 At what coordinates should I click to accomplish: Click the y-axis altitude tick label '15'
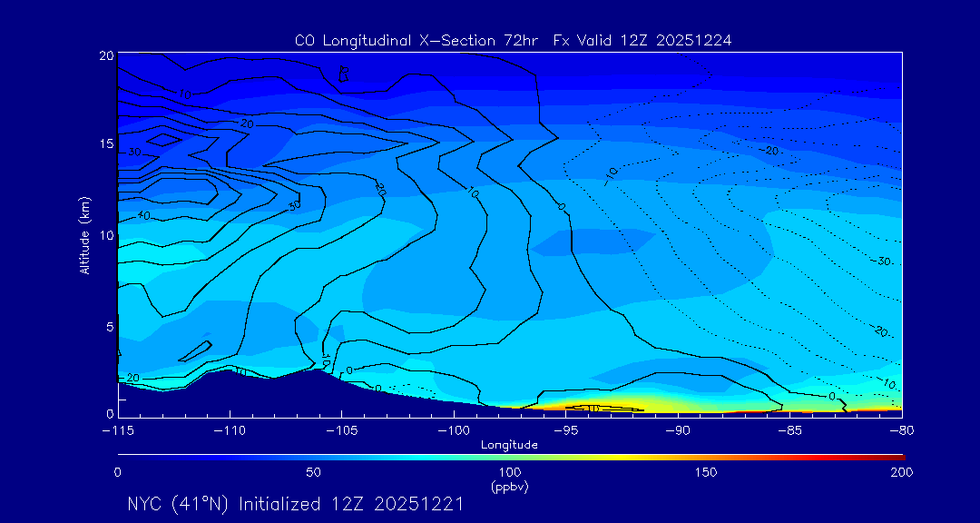click(104, 144)
